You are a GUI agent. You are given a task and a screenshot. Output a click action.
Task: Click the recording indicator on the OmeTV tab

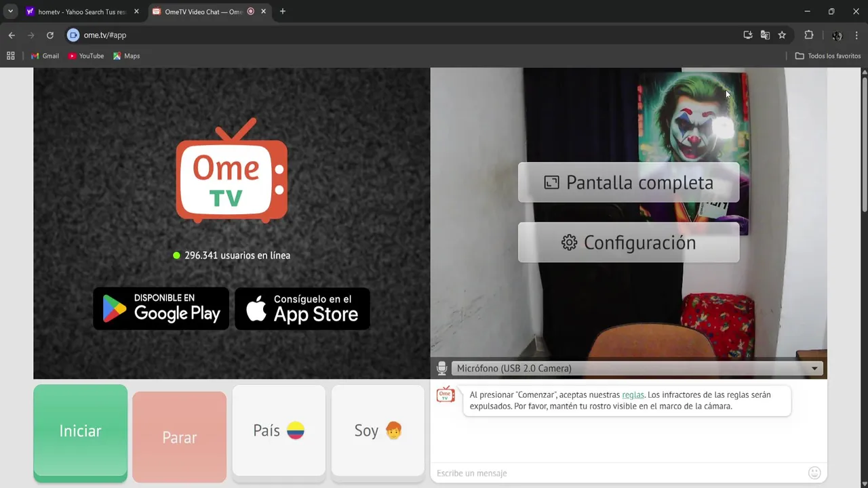251,12
